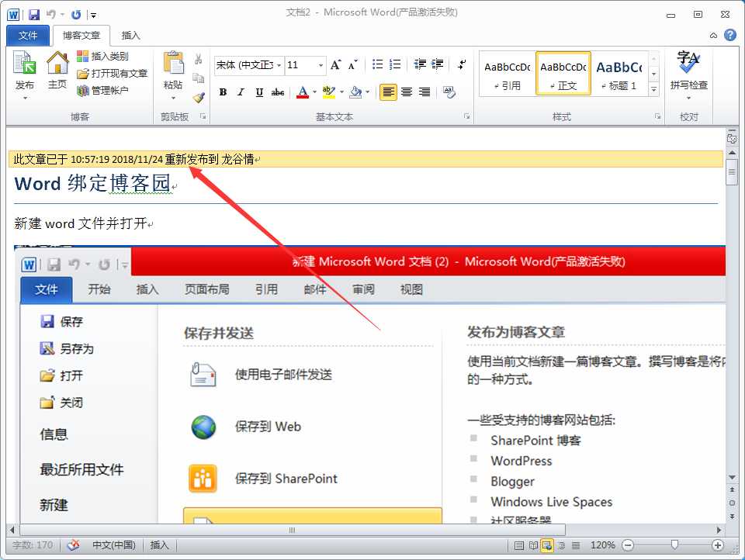The height and width of the screenshot is (560, 745).
Task: Select the 引用 quote style
Action: pyautogui.click(x=508, y=74)
